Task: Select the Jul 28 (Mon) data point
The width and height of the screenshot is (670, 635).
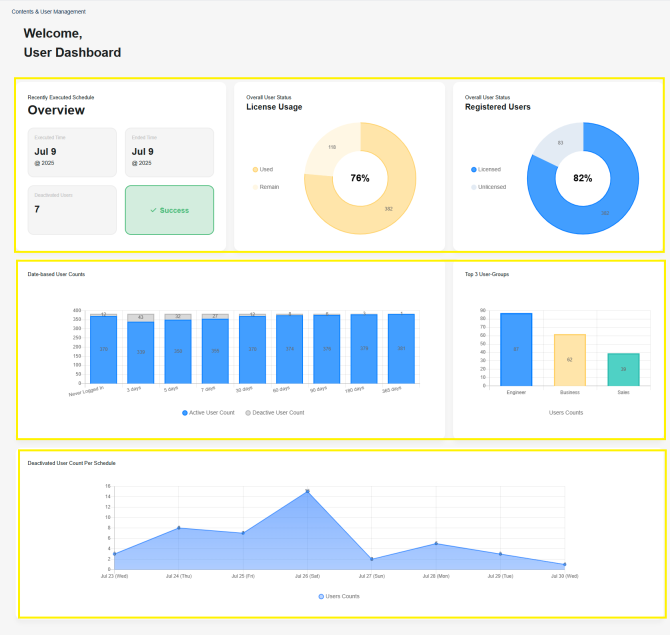Action: click(436, 544)
